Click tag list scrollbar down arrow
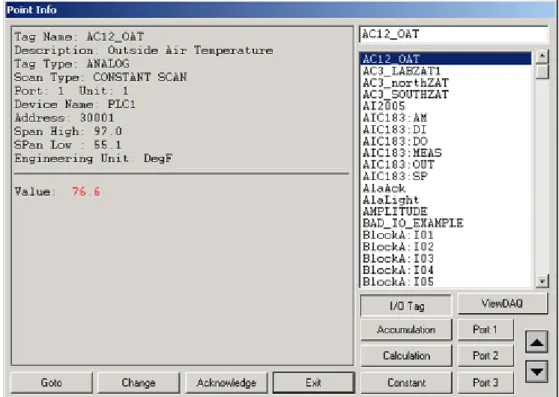The image size is (559, 397). 542,281
